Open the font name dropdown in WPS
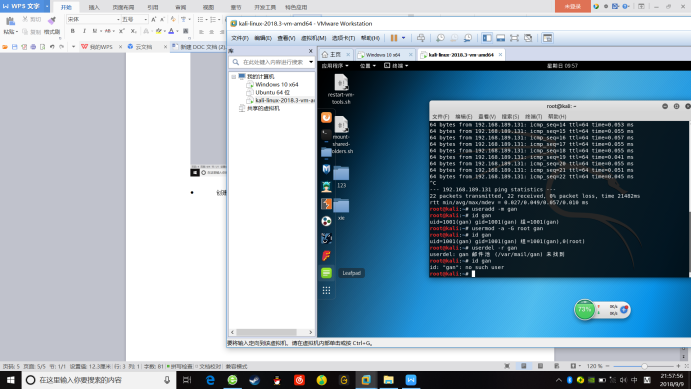This screenshot has height=389, width=692. (118, 19)
